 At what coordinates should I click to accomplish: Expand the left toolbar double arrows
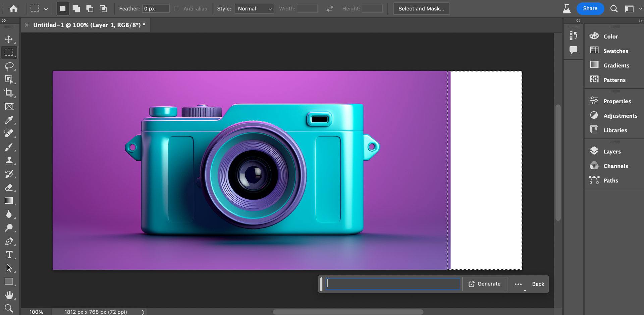pos(4,21)
